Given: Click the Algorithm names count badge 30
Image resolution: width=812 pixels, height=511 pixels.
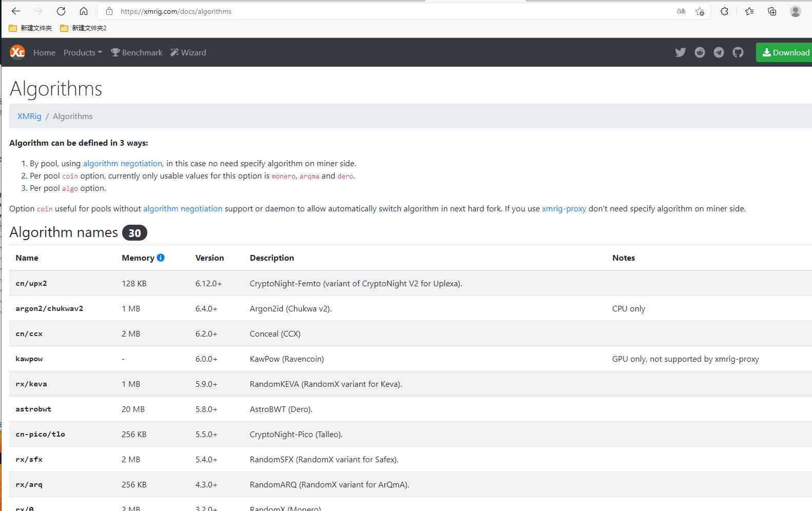Looking at the screenshot, I should pyautogui.click(x=134, y=233).
